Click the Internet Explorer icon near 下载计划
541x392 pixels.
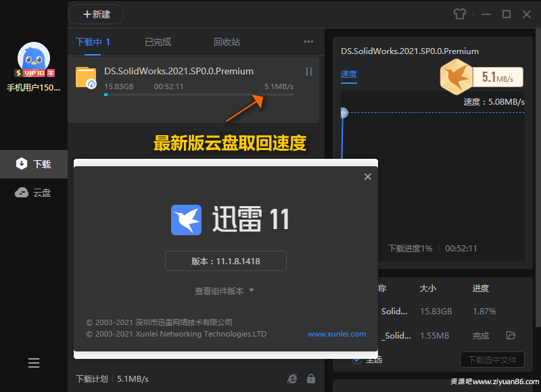click(x=292, y=379)
